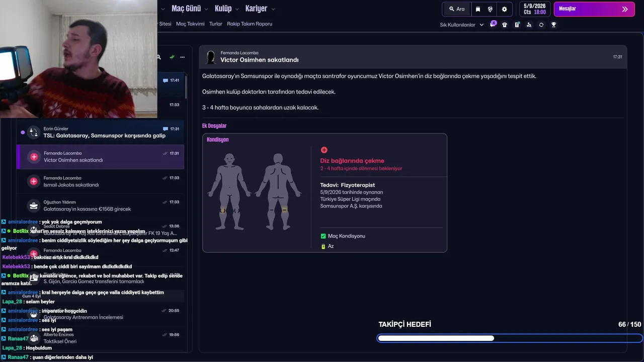Click the bookmark icon in top bar
The height and width of the screenshot is (362, 644).
click(478, 9)
